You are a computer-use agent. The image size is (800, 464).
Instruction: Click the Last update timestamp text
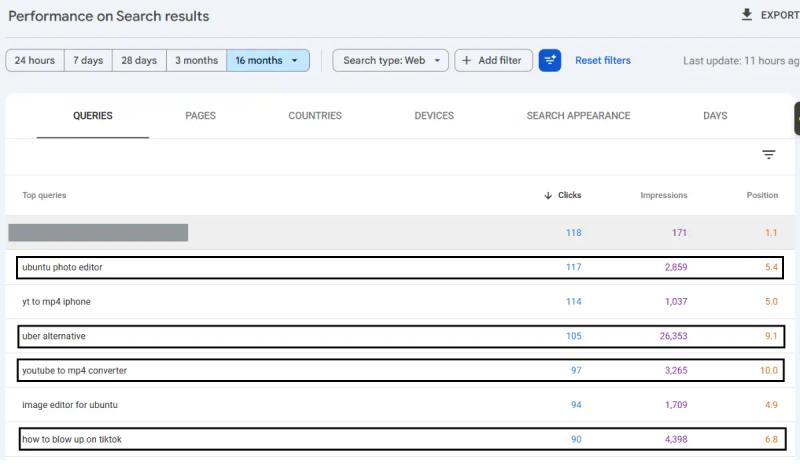(x=741, y=61)
